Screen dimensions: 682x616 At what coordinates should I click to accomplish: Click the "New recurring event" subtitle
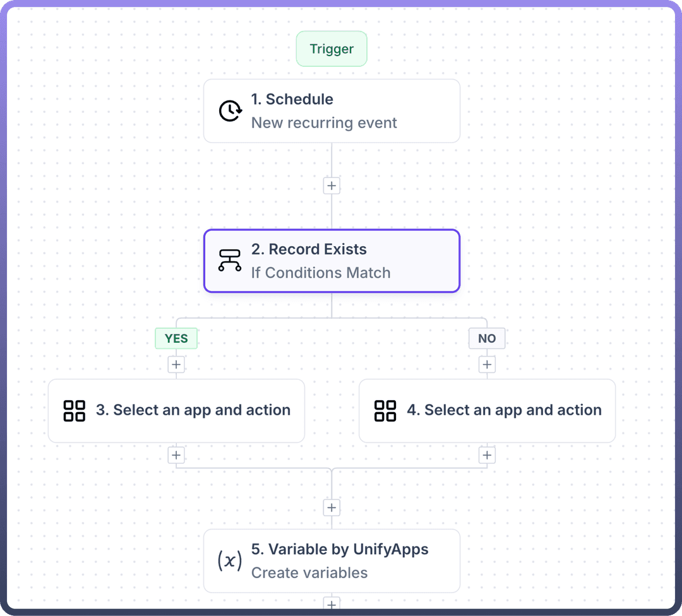(x=324, y=123)
